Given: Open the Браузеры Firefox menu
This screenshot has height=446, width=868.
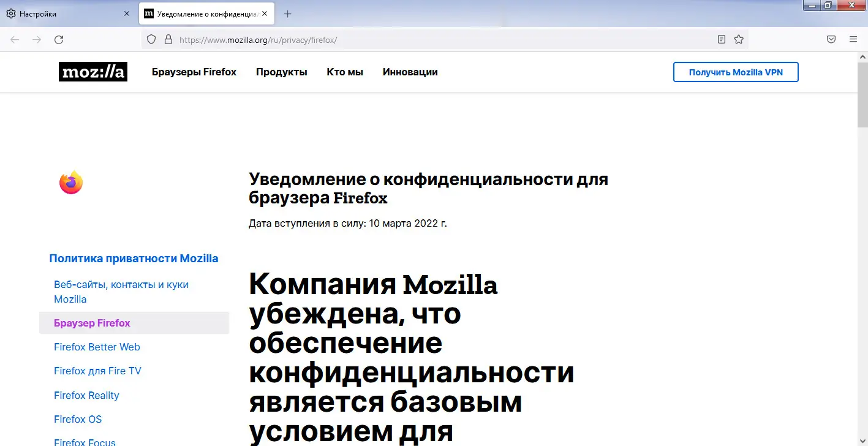Looking at the screenshot, I should 194,72.
